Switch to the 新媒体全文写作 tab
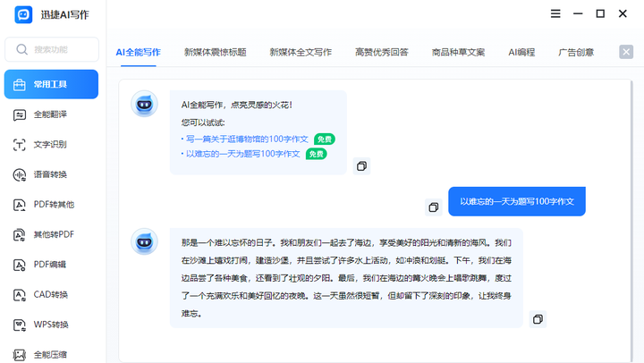This screenshot has width=644, height=363. [x=301, y=53]
